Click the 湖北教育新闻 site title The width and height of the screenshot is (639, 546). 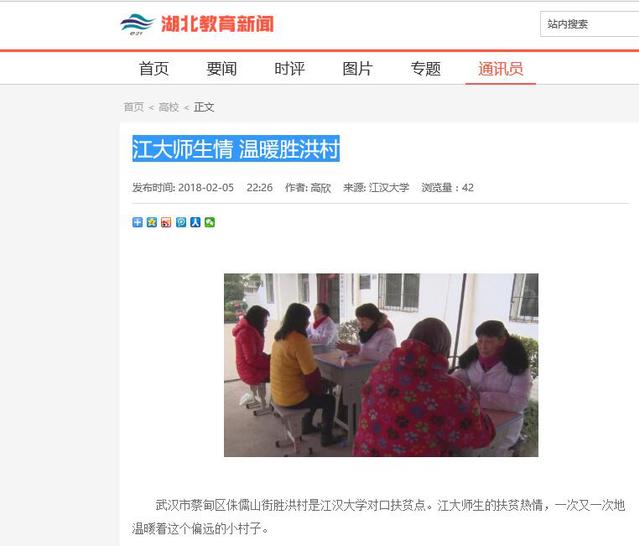(217, 24)
